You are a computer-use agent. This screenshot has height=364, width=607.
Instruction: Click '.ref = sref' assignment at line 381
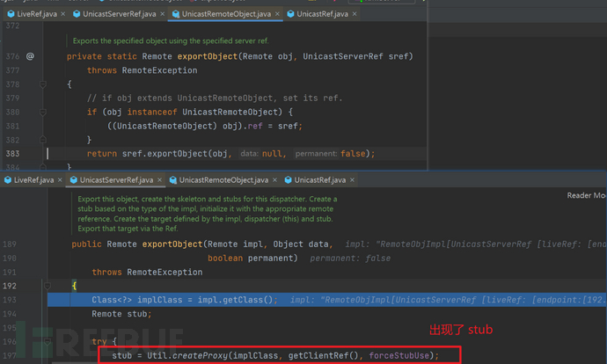(x=273, y=126)
